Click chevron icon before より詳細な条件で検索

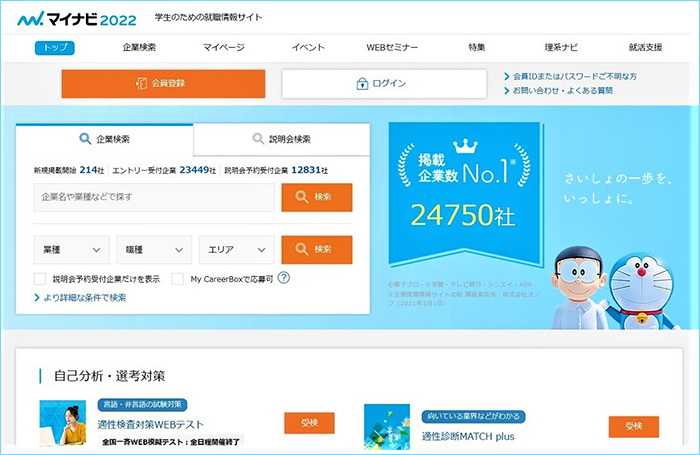37,297
